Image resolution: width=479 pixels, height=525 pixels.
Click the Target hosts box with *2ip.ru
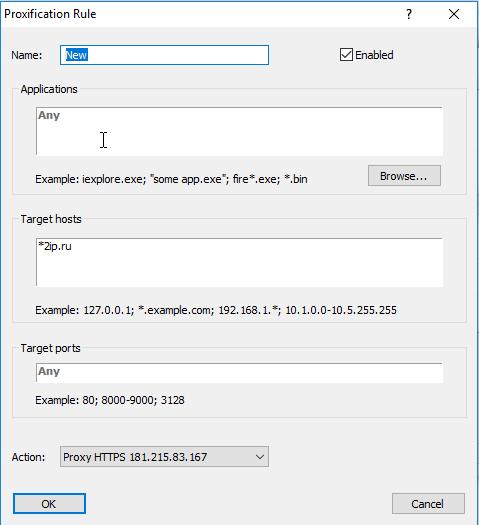click(239, 262)
